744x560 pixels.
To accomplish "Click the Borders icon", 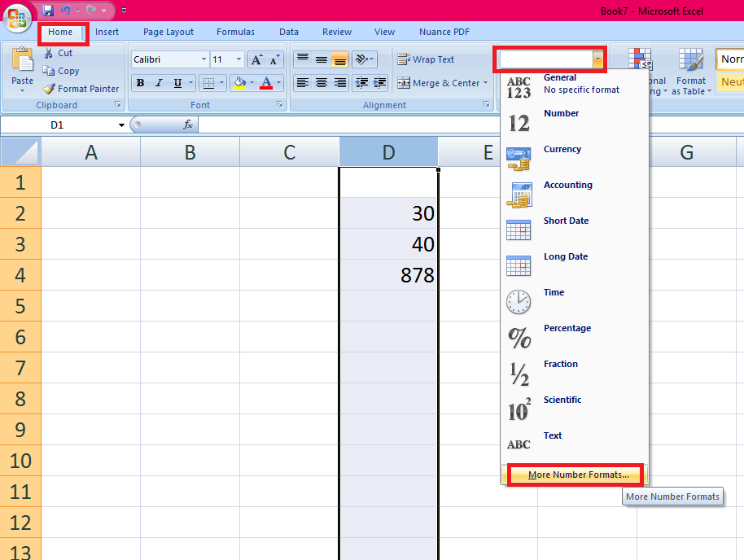I will [208, 84].
